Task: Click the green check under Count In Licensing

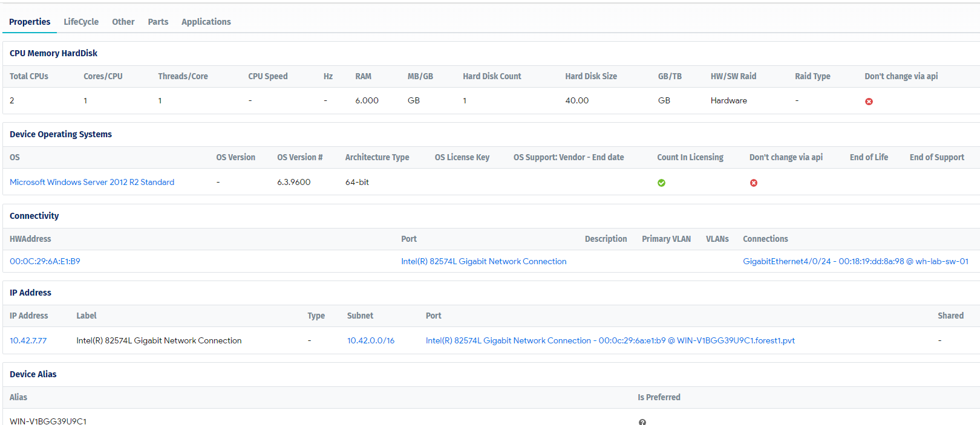Action: point(661,183)
